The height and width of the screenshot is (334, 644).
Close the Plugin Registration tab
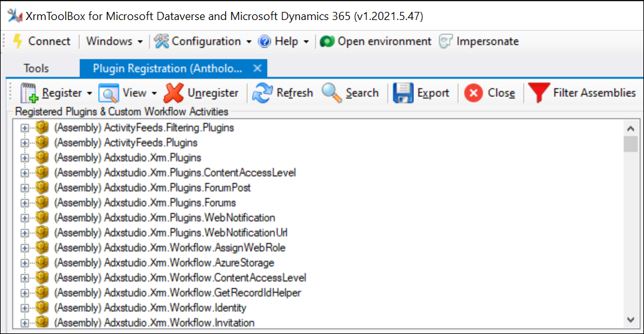[x=257, y=68]
